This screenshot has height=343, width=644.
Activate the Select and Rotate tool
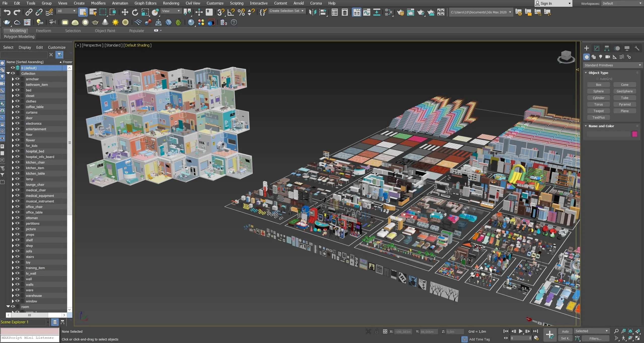[x=135, y=12]
